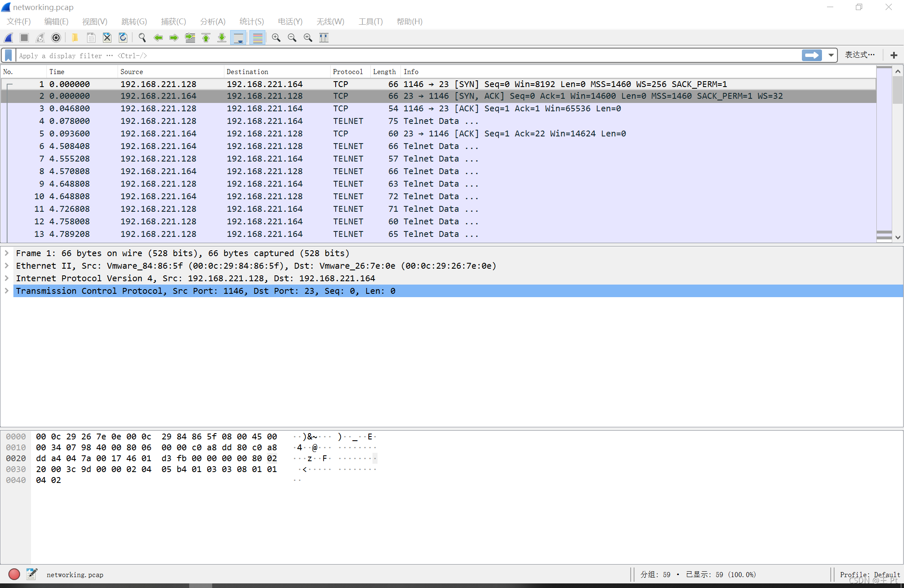
Task: Open capture options settings
Action: pos(56,38)
